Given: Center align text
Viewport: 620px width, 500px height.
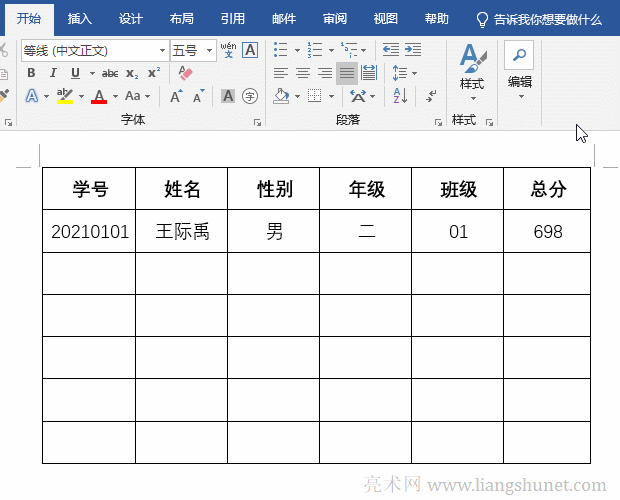Looking at the screenshot, I should (x=303, y=73).
